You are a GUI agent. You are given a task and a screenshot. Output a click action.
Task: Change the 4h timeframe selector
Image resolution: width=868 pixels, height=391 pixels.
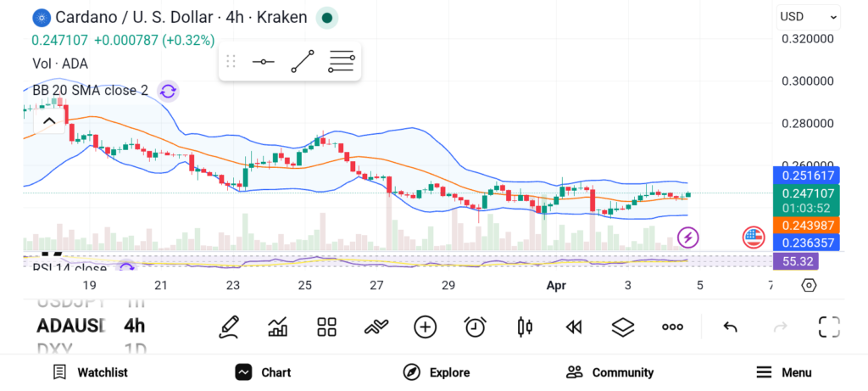tap(134, 326)
